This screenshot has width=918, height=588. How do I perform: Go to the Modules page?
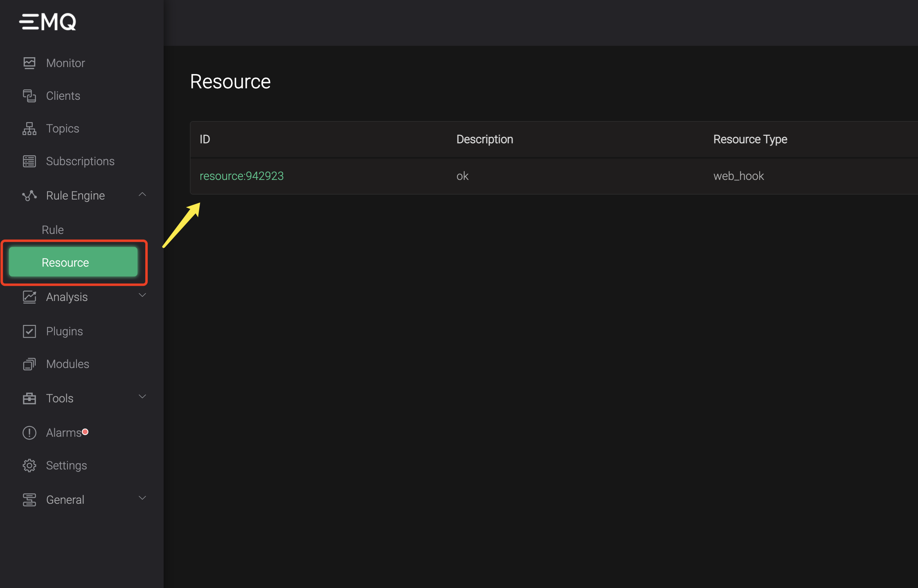pos(67,364)
